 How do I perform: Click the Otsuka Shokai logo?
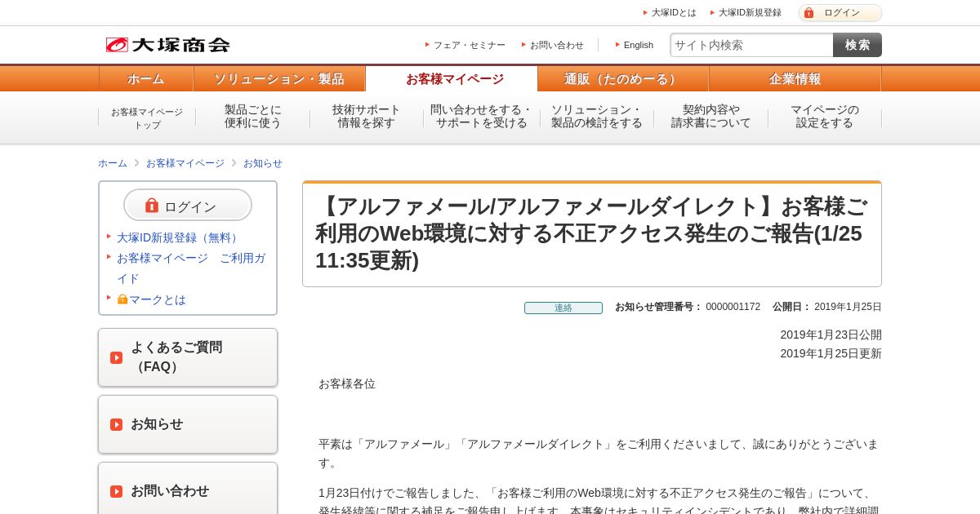[167, 45]
